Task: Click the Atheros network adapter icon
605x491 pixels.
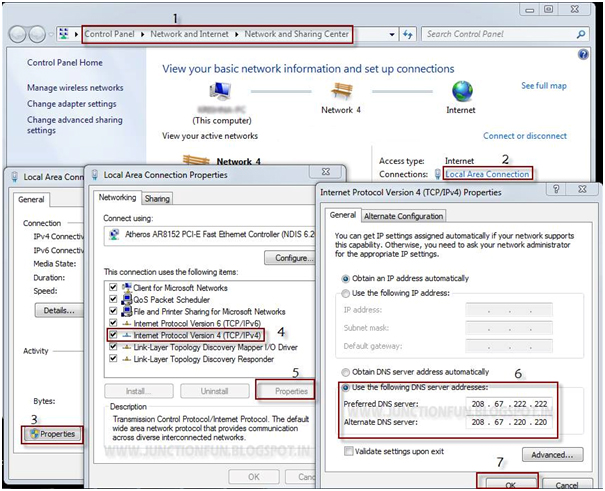Action: pyautogui.click(x=113, y=236)
